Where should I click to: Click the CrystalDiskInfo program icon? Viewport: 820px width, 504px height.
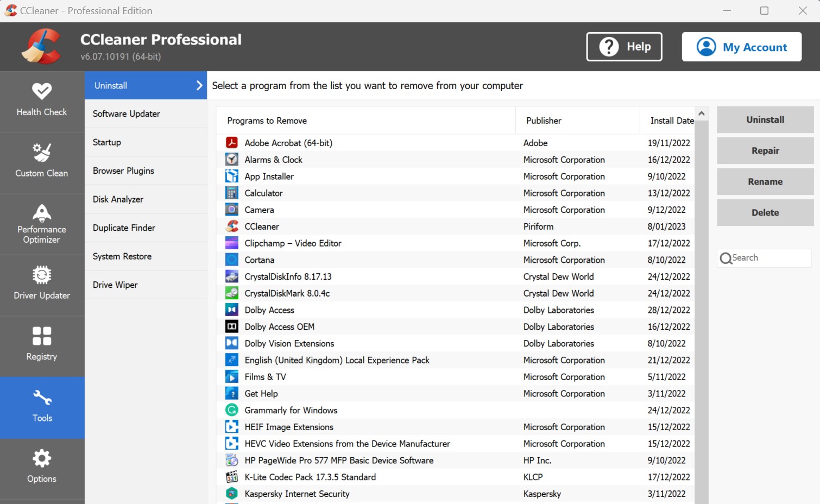[x=232, y=276]
